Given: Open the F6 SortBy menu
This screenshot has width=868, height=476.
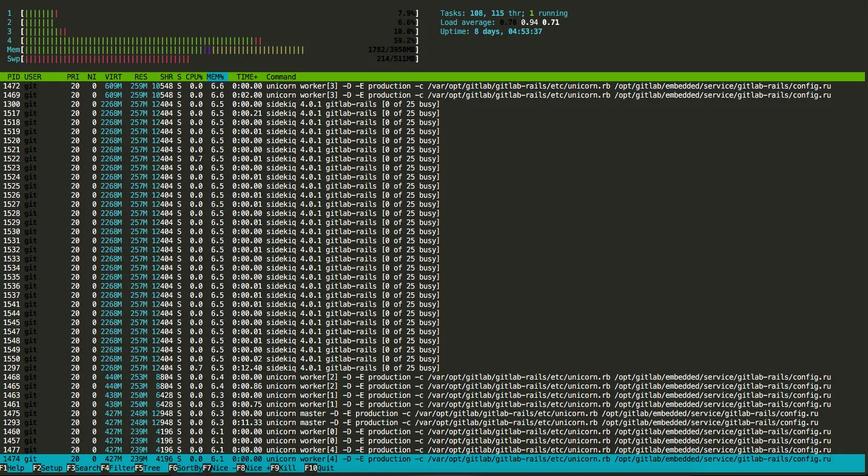Looking at the screenshot, I should click(x=186, y=468).
